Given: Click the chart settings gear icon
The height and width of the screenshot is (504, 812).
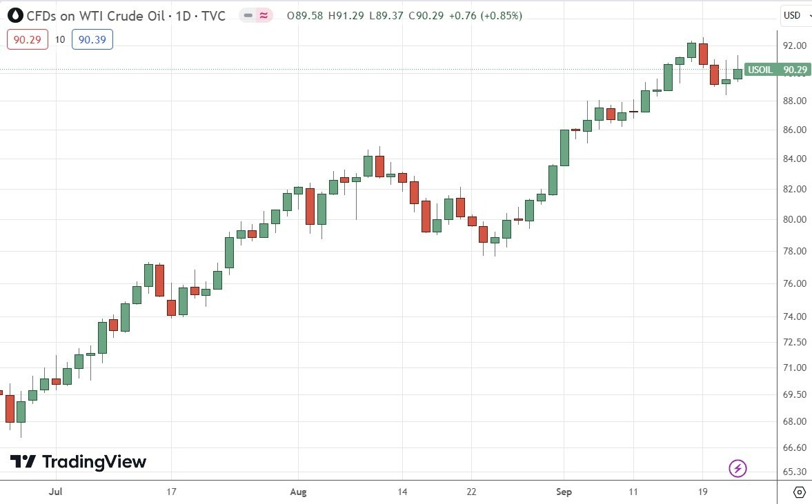Looking at the screenshot, I should point(798,492).
